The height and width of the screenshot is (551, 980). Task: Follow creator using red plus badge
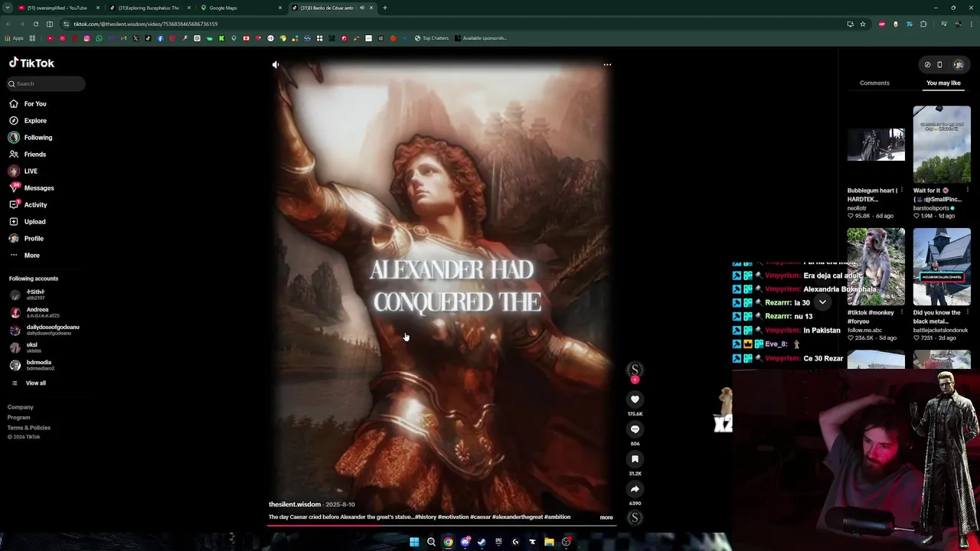tap(635, 380)
